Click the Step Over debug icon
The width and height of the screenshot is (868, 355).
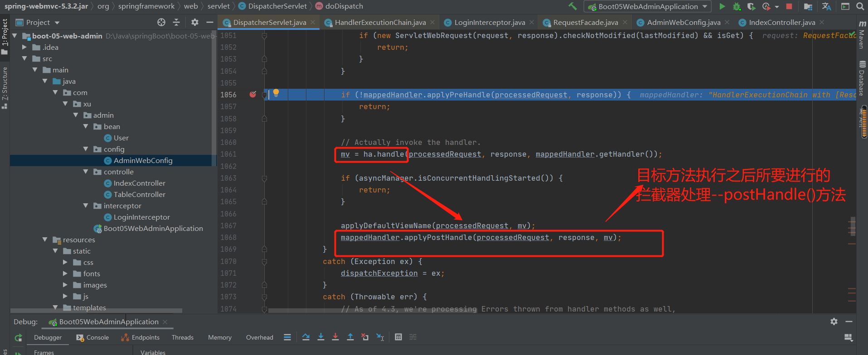pyautogui.click(x=306, y=337)
